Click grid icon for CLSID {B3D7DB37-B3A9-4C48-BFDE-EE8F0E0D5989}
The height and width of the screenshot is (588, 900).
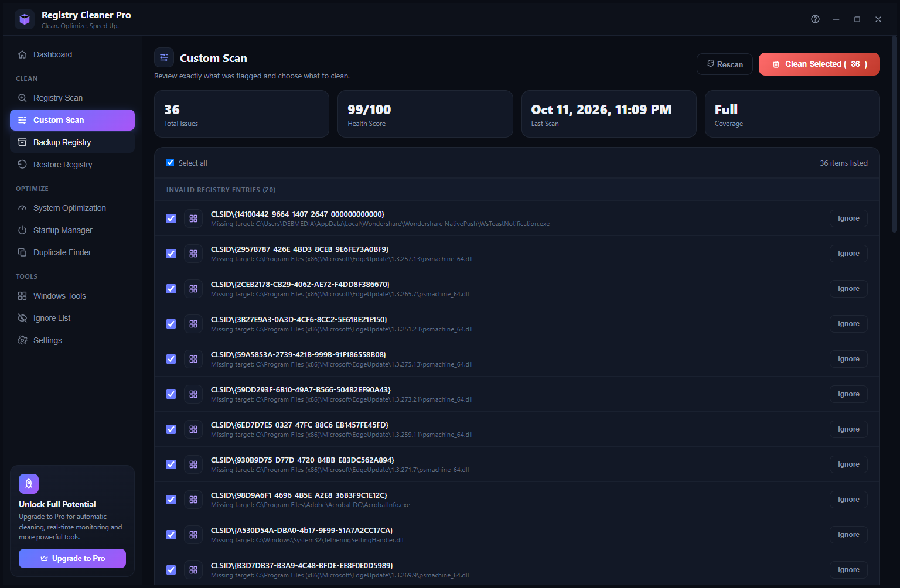point(193,570)
